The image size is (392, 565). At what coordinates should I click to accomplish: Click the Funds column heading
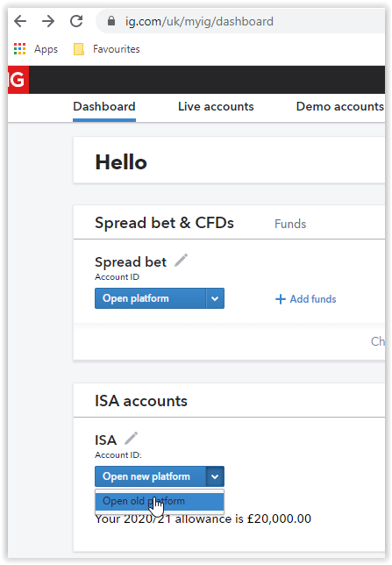(x=290, y=224)
